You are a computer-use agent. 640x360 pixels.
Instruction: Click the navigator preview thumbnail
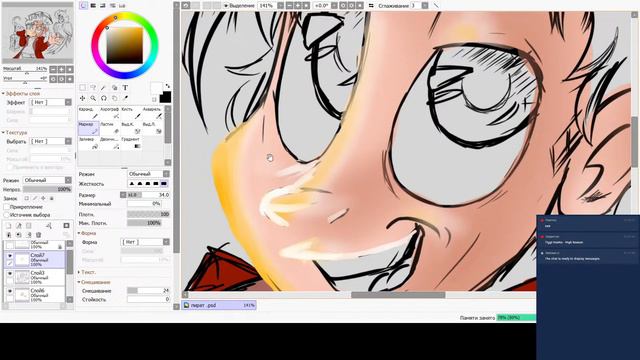[x=38, y=33]
